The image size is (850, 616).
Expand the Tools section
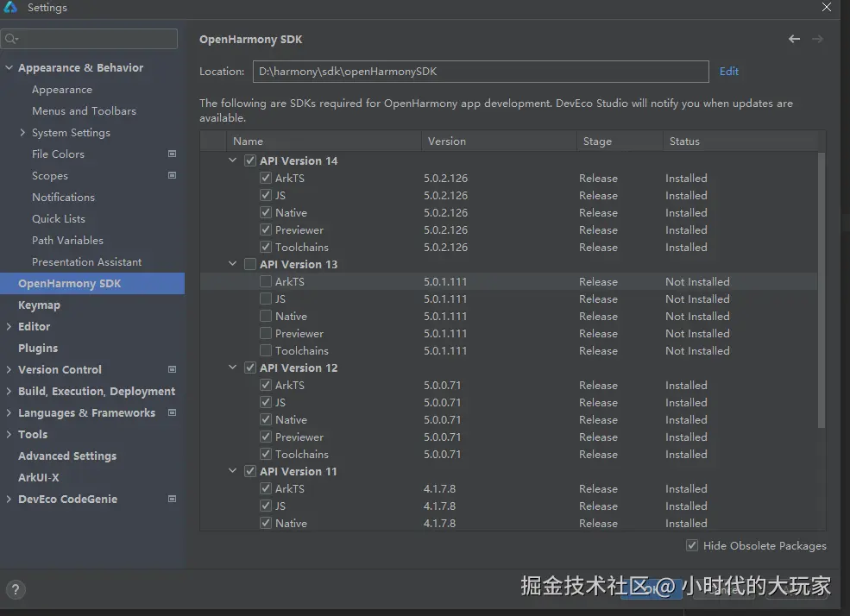click(9, 435)
